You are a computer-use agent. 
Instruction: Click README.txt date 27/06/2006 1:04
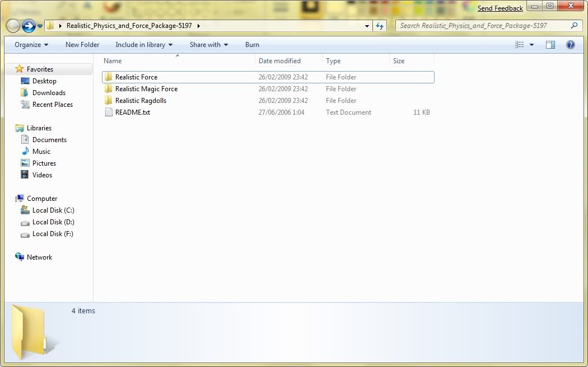click(x=281, y=112)
